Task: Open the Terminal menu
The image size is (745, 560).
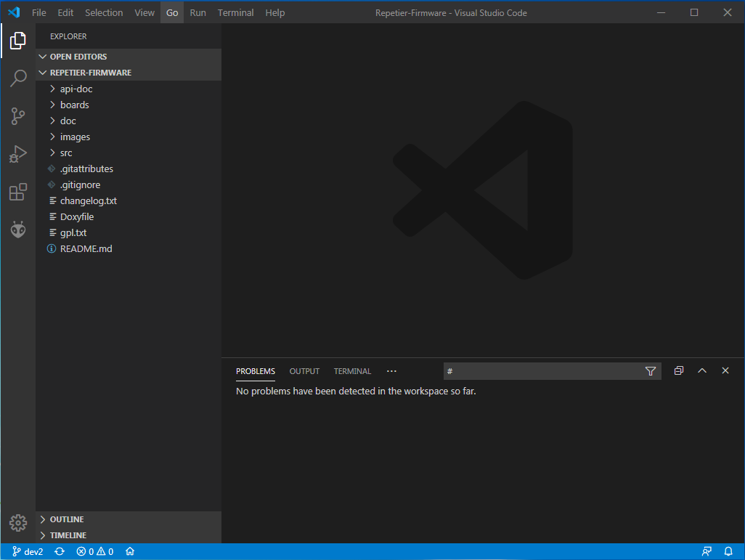Action: [x=236, y=12]
